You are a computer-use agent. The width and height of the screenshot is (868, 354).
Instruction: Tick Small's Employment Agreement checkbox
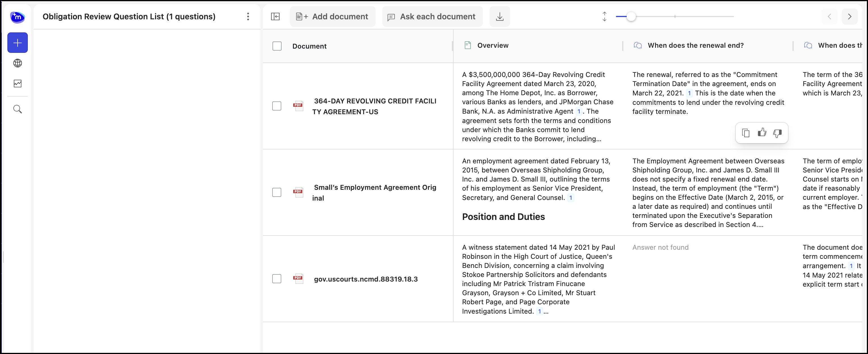[x=277, y=193]
